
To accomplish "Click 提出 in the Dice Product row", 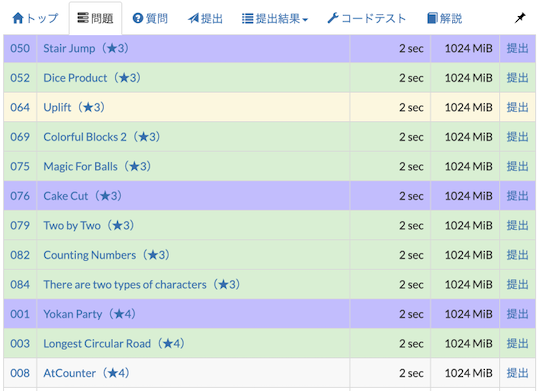I will pyautogui.click(x=517, y=78).
